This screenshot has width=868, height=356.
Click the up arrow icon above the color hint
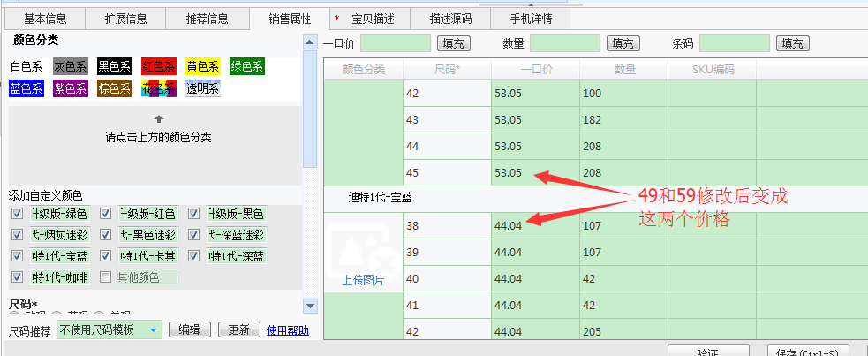(x=158, y=118)
